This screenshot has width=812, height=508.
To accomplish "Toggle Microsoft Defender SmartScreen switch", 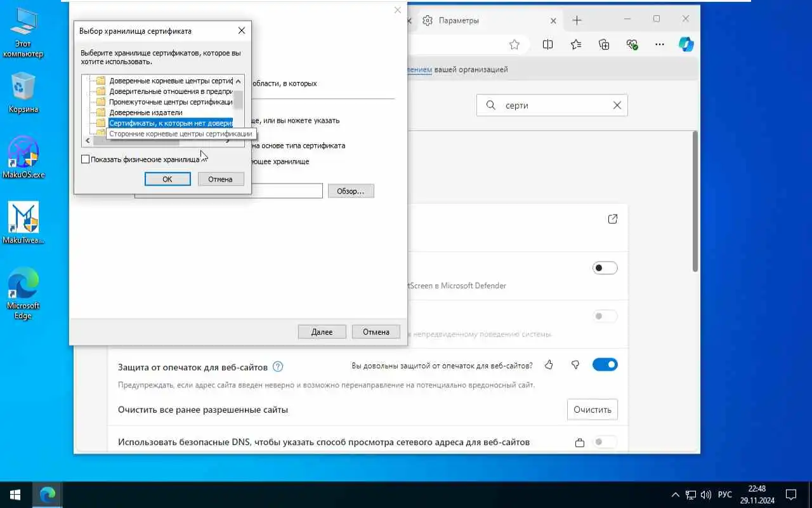I will coord(605,268).
